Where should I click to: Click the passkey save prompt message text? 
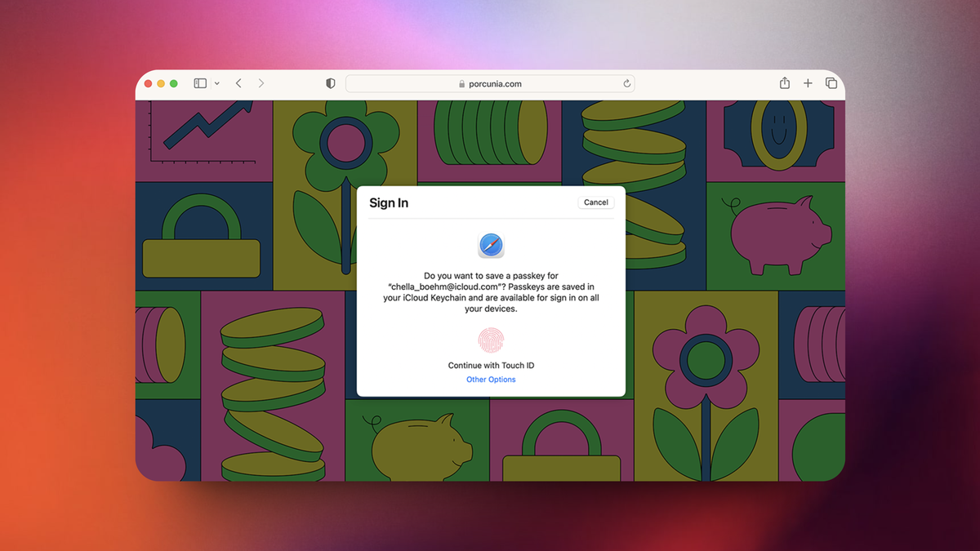491,292
